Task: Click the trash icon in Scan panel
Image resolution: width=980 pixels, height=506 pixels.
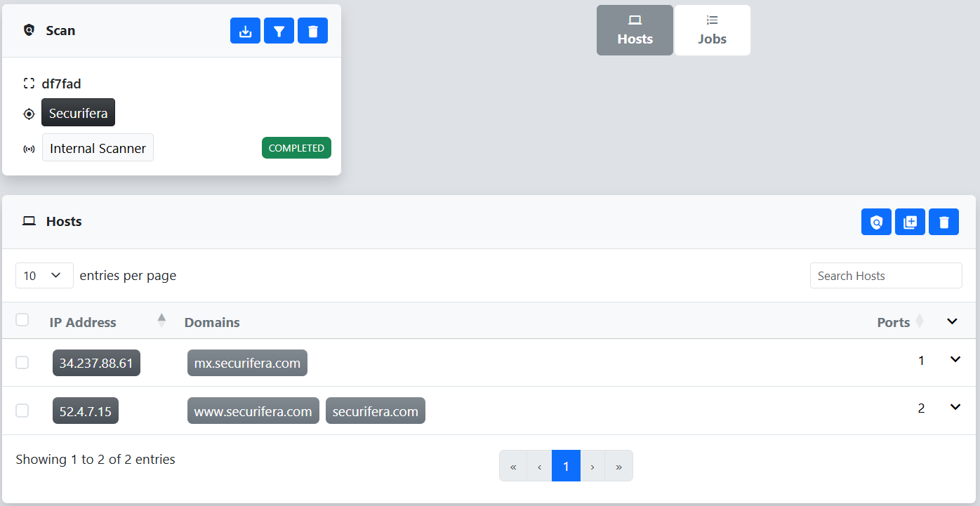Action: click(312, 31)
